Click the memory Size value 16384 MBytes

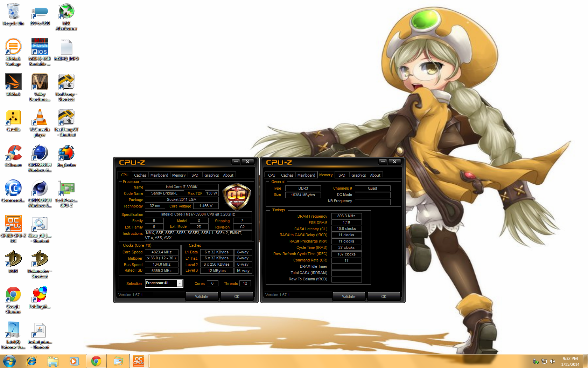point(303,195)
